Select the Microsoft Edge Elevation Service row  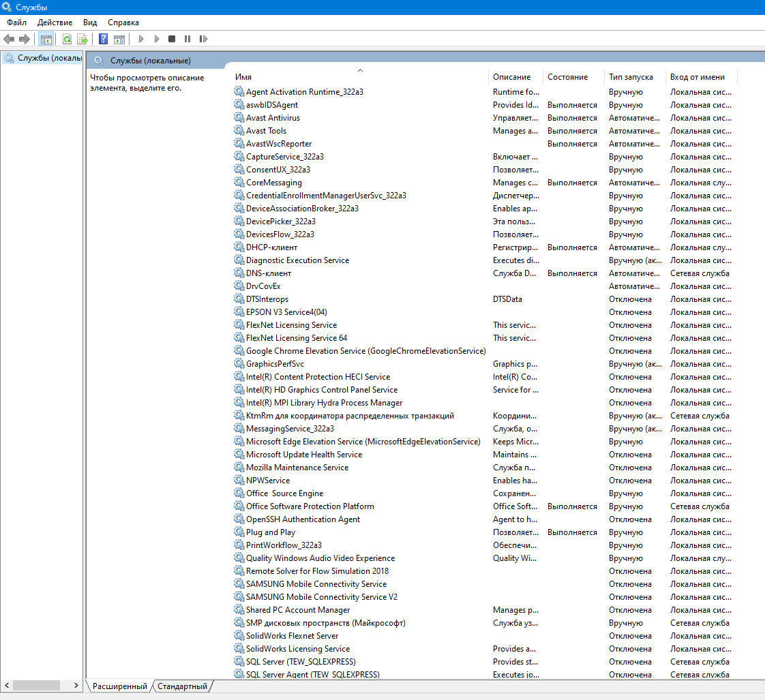[x=485, y=442]
